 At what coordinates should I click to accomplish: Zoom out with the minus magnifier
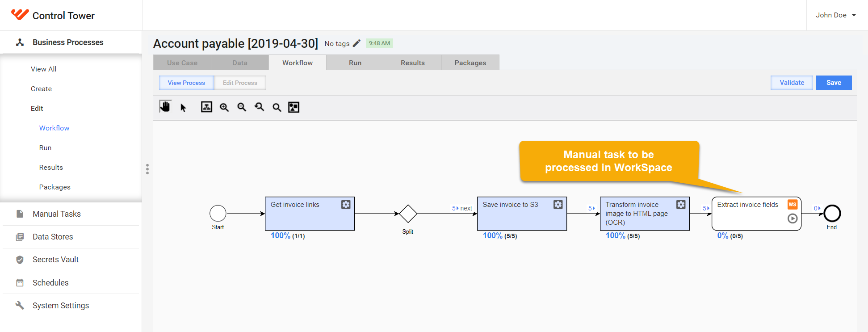242,107
